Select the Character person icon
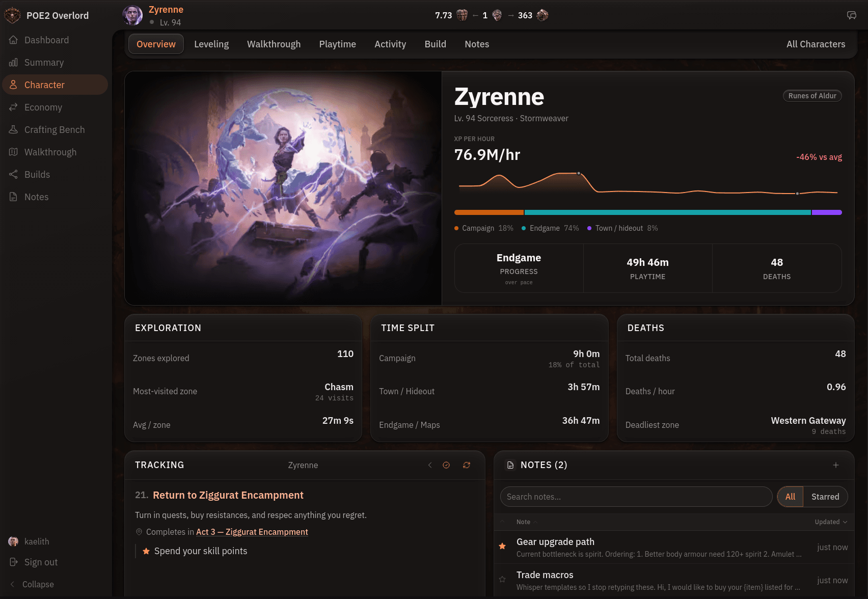 [13, 85]
